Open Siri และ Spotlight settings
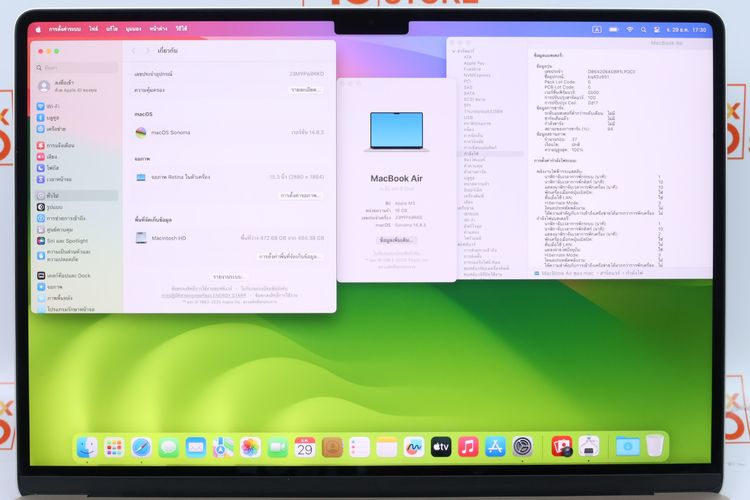This screenshot has height=500, width=750. pyautogui.click(x=63, y=241)
